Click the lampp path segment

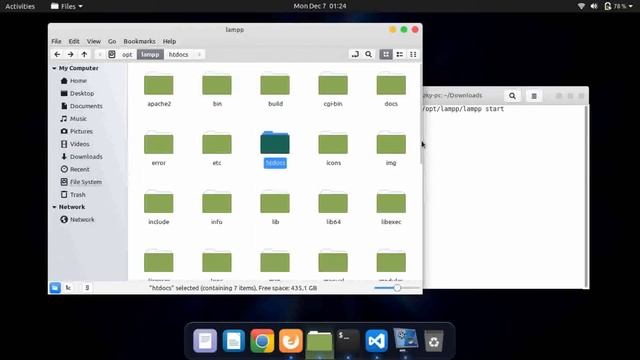click(x=150, y=54)
